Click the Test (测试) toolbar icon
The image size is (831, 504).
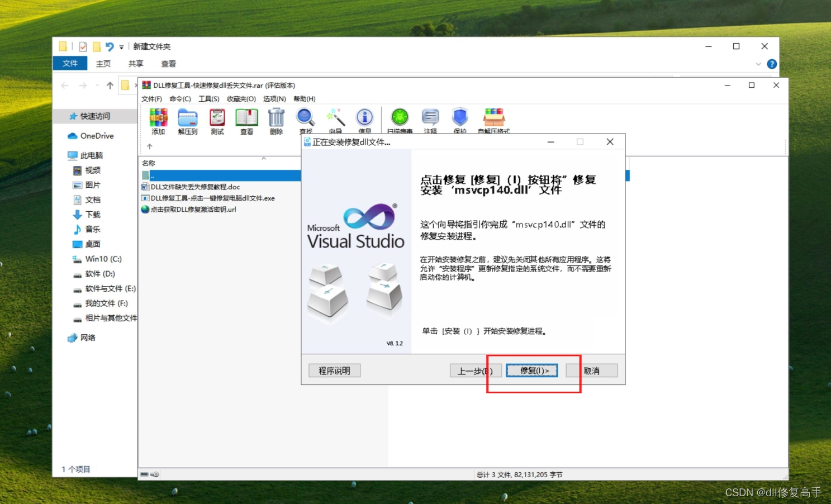217,118
